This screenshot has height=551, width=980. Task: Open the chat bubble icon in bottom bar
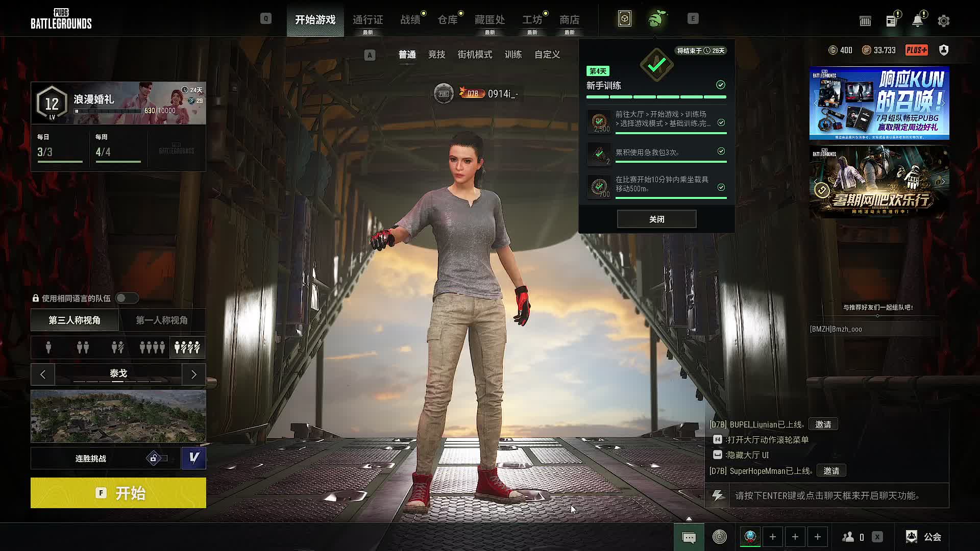click(689, 537)
